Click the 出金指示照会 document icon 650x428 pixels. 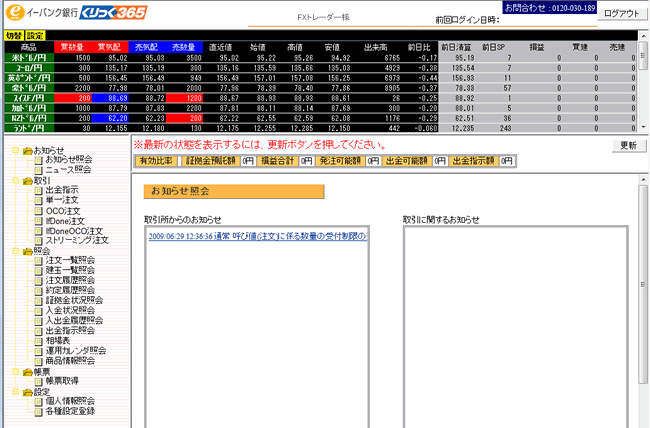39,331
